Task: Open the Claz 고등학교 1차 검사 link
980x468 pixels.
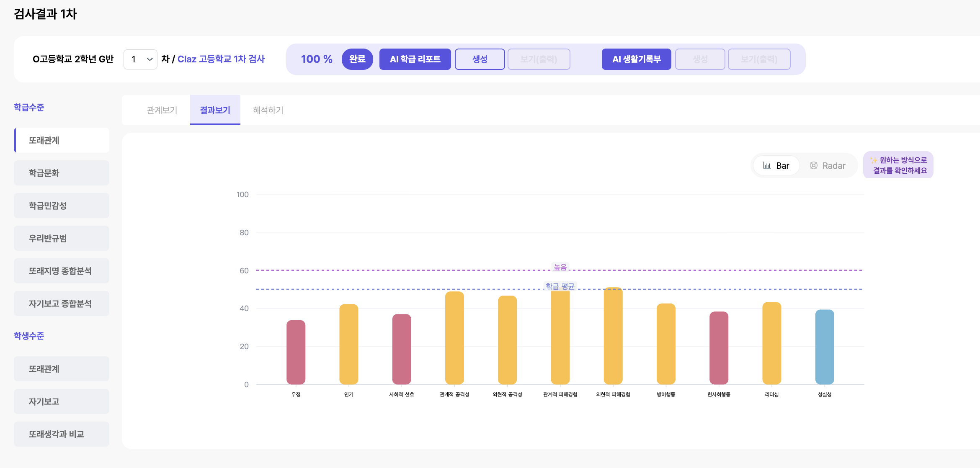Action: 221,59
